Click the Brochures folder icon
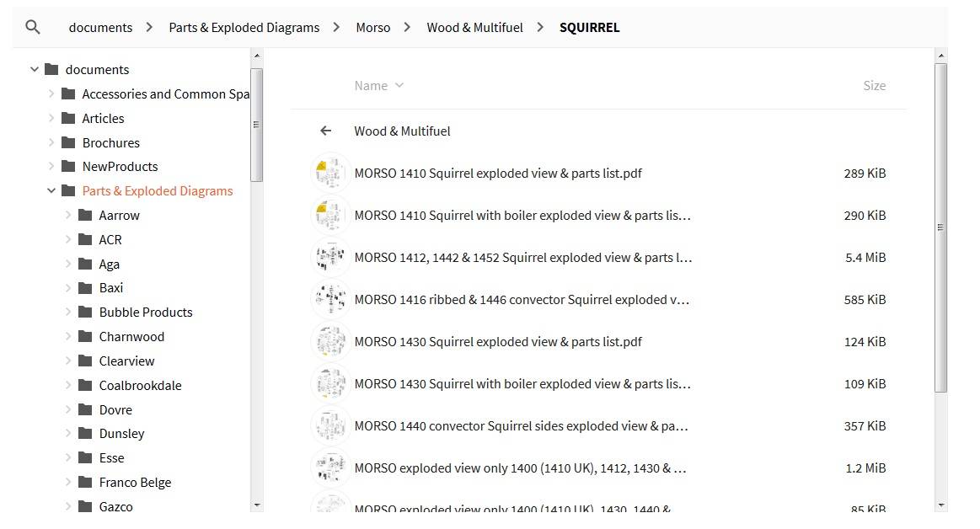Screen dimensions: 980x529 coord(68,142)
